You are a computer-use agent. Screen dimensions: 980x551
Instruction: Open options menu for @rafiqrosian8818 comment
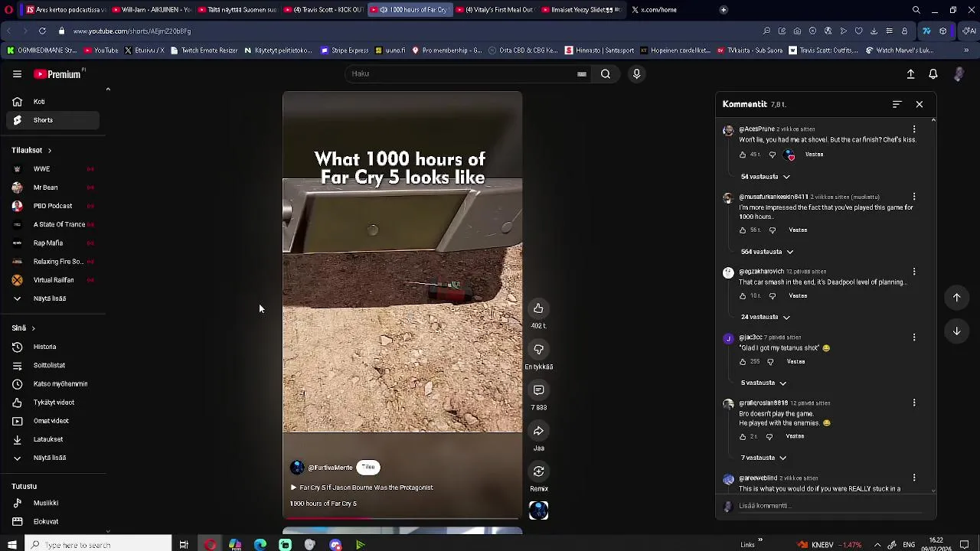(914, 403)
